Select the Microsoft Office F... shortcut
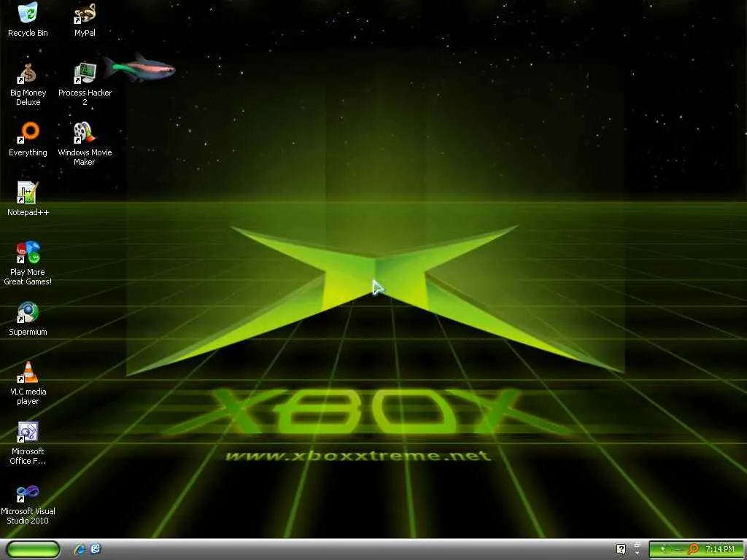This screenshot has width=747, height=560. click(28, 443)
